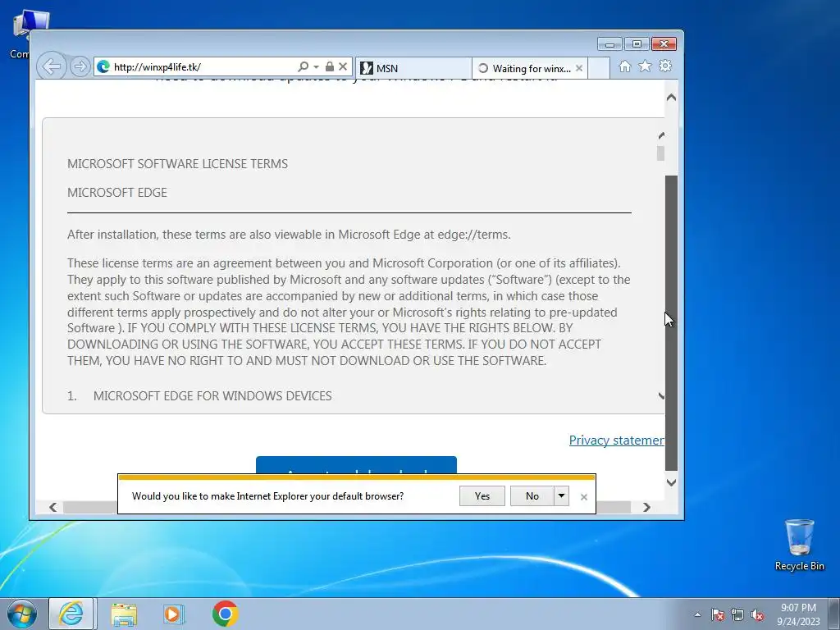Open the address bar autocomplete dropdown arrow
This screenshot has height=630, width=840.
[316, 67]
